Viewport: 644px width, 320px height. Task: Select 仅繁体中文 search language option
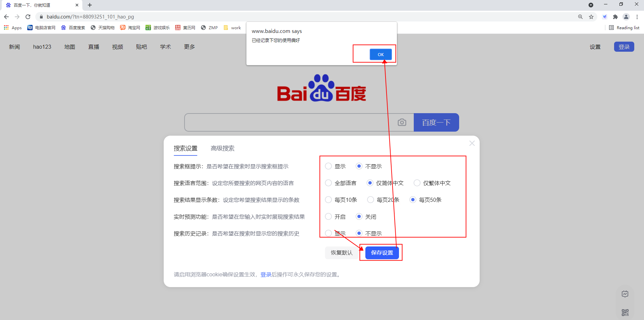pyautogui.click(x=417, y=183)
